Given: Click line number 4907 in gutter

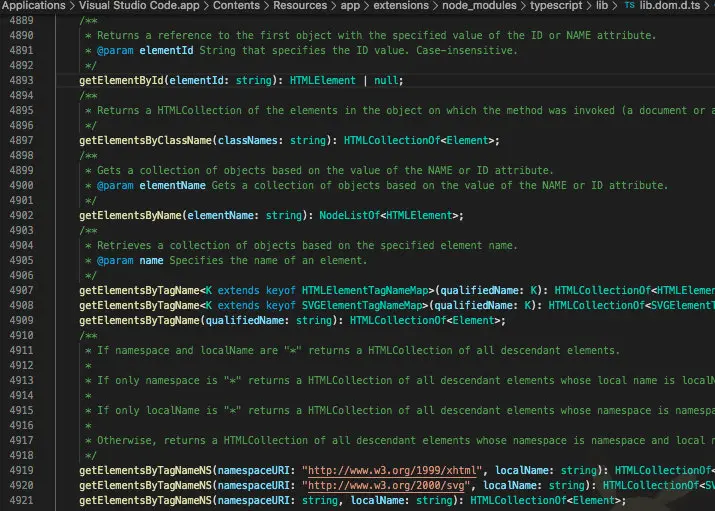Looking at the screenshot, I should [x=21, y=290].
